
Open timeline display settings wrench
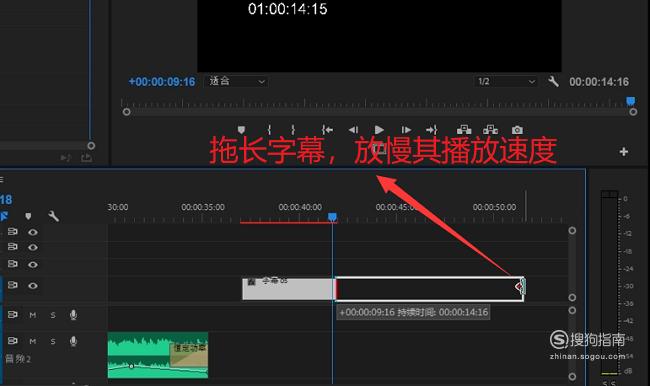(x=53, y=216)
